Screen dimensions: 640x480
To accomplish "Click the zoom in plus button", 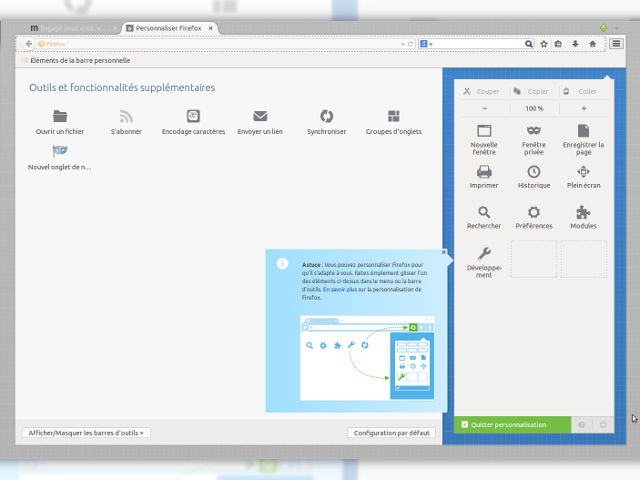I will (x=584, y=108).
